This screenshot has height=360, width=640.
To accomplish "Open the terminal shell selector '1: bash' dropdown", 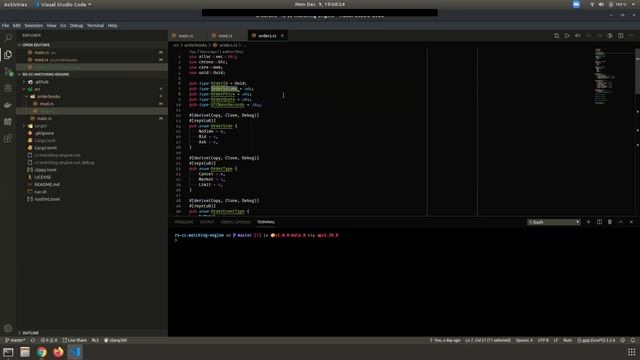I will pyautogui.click(x=553, y=222).
